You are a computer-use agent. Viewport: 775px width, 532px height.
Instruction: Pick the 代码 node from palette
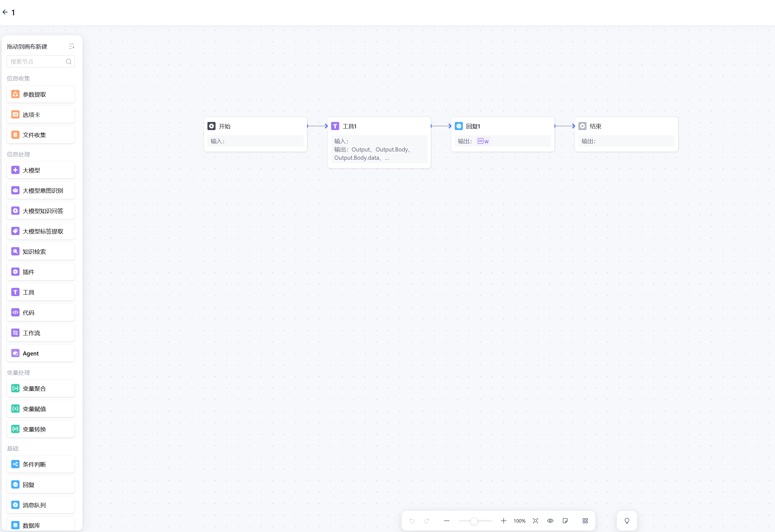coord(41,313)
